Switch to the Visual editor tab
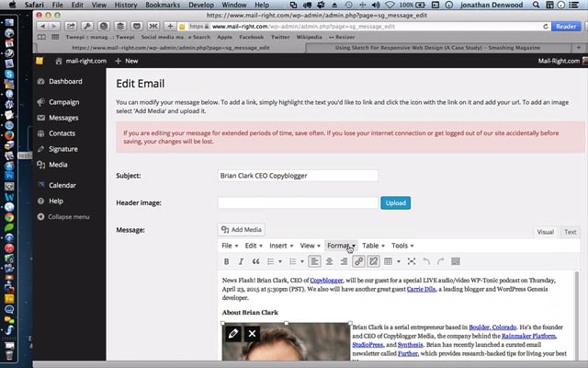 [545, 232]
